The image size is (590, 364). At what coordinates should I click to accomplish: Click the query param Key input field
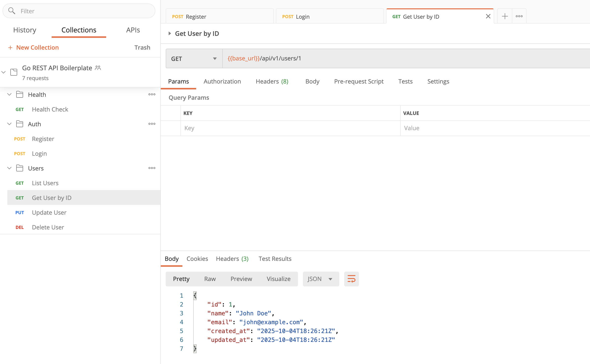point(290,128)
